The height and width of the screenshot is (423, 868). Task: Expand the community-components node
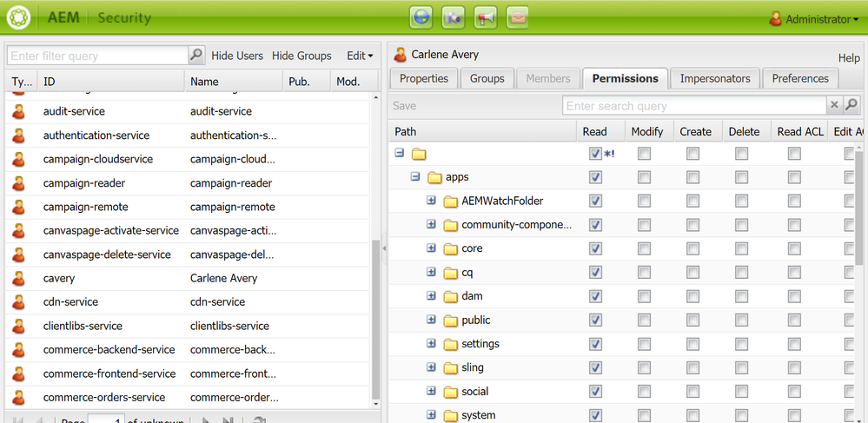pos(432,224)
